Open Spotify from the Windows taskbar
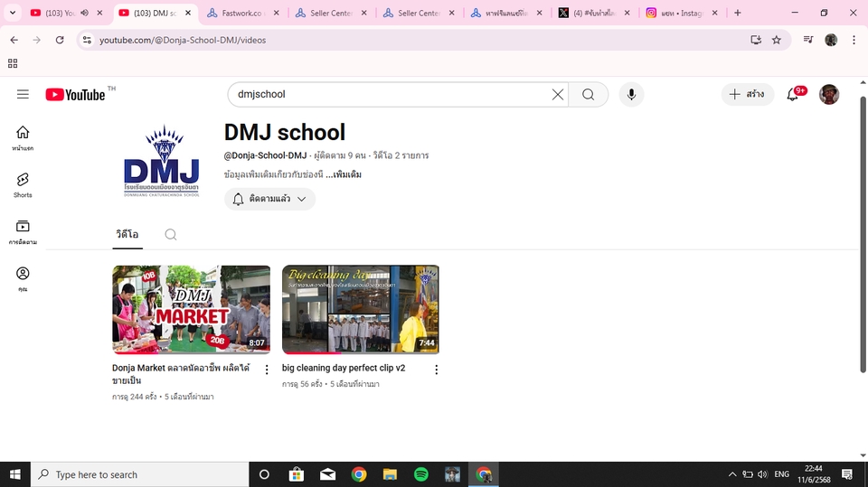 click(x=421, y=474)
